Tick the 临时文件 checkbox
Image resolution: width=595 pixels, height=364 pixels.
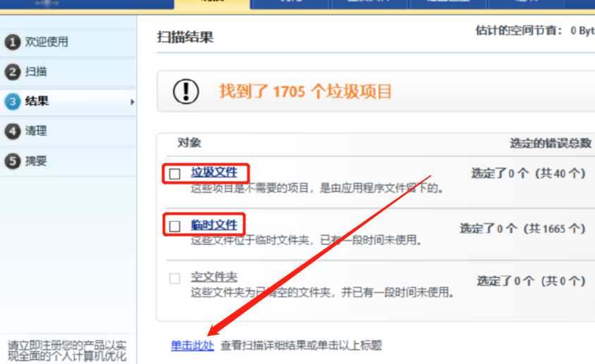[x=175, y=226]
